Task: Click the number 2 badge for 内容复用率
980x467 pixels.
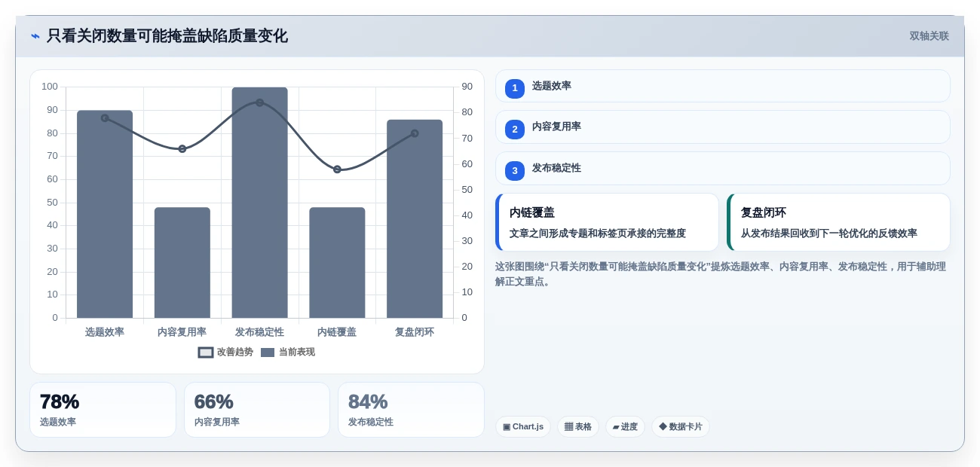Action: tap(515, 130)
